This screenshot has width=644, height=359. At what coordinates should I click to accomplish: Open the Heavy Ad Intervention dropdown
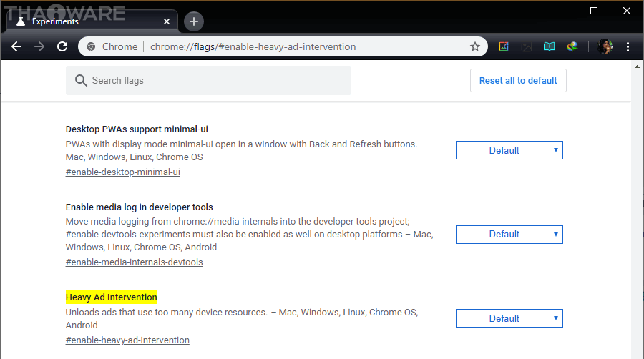(509, 318)
